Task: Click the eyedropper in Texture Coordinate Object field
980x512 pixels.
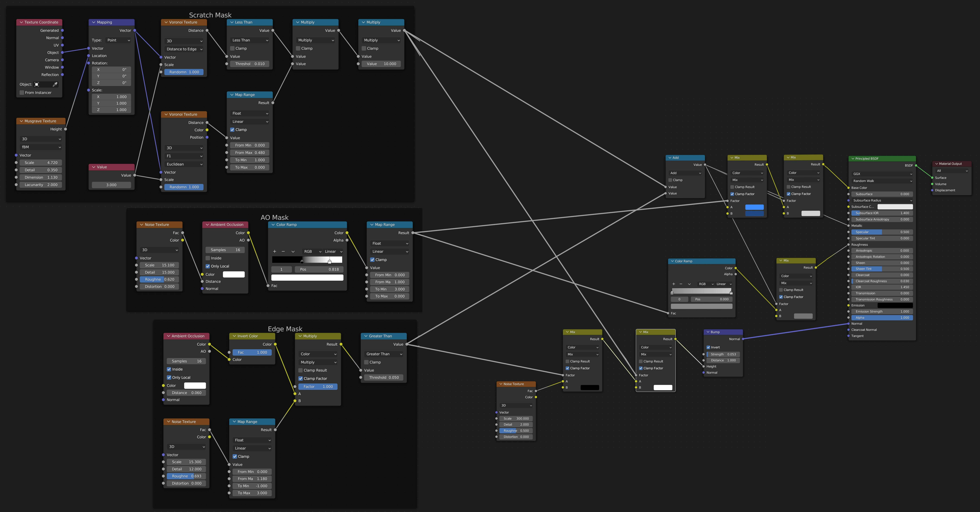Action: (x=55, y=84)
